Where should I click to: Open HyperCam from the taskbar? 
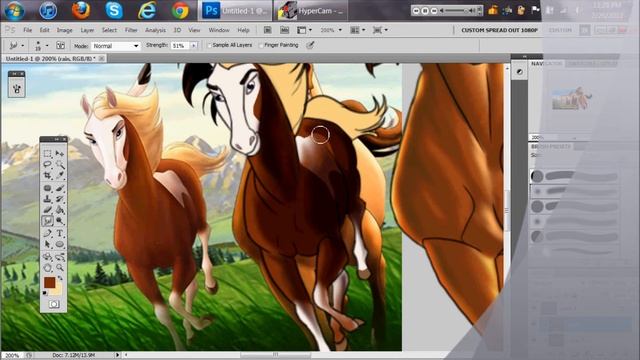pos(311,11)
